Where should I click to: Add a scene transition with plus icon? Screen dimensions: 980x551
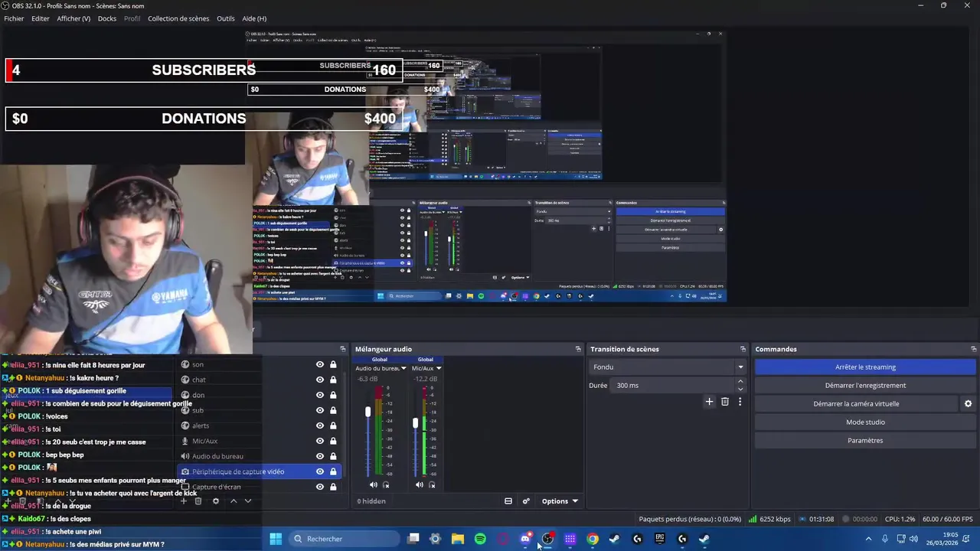709,401
